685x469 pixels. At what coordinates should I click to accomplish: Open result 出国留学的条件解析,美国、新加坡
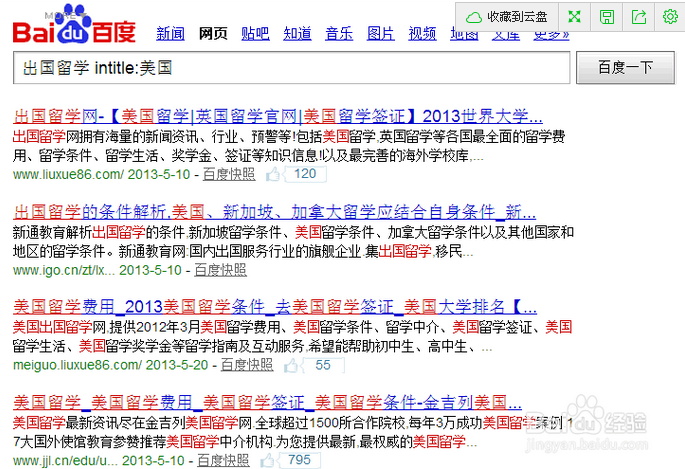pos(274,212)
